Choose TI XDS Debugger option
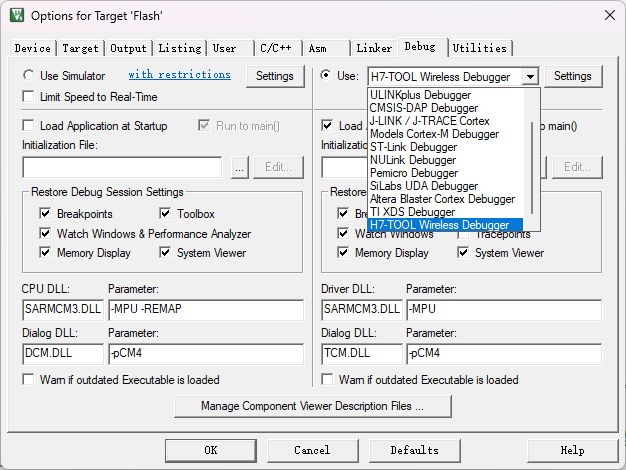Viewport: 626px width, 470px height. (x=446, y=212)
